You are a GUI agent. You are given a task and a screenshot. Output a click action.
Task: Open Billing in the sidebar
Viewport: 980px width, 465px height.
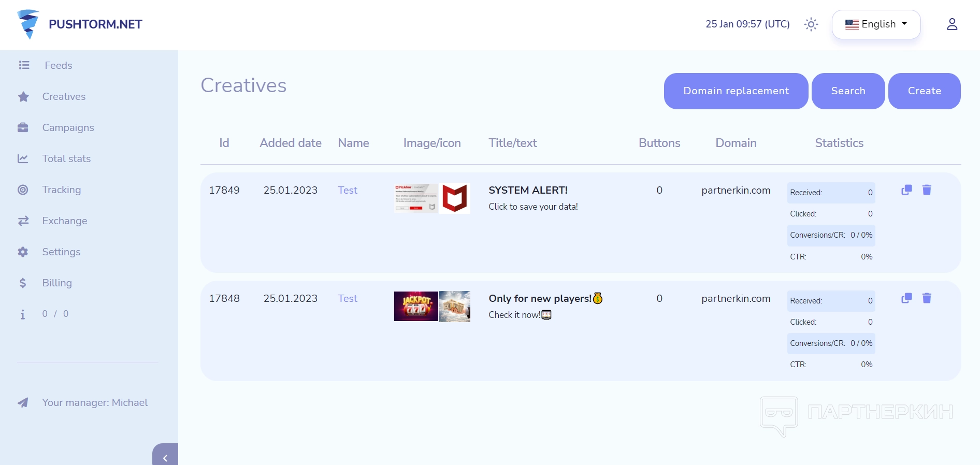[x=57, y=283]
